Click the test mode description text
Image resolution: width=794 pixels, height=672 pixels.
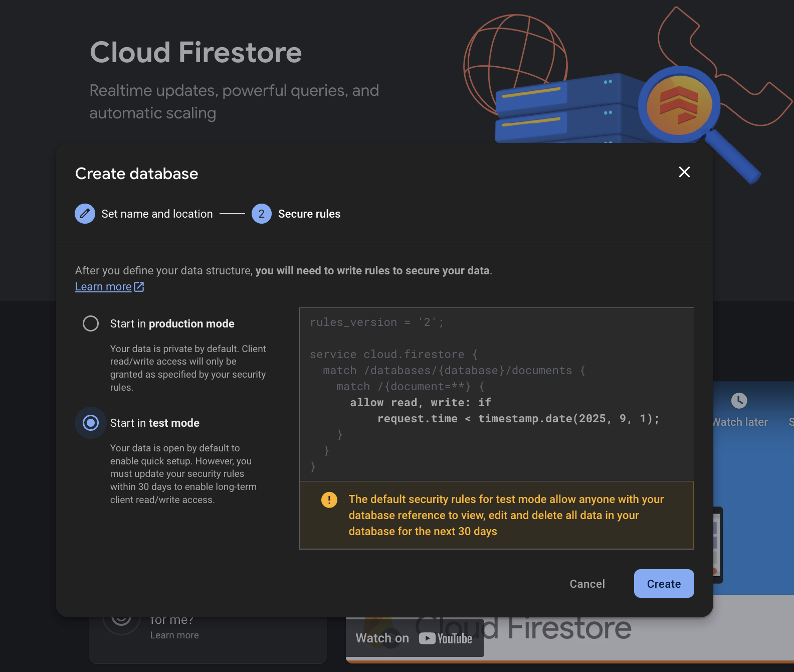183,474
